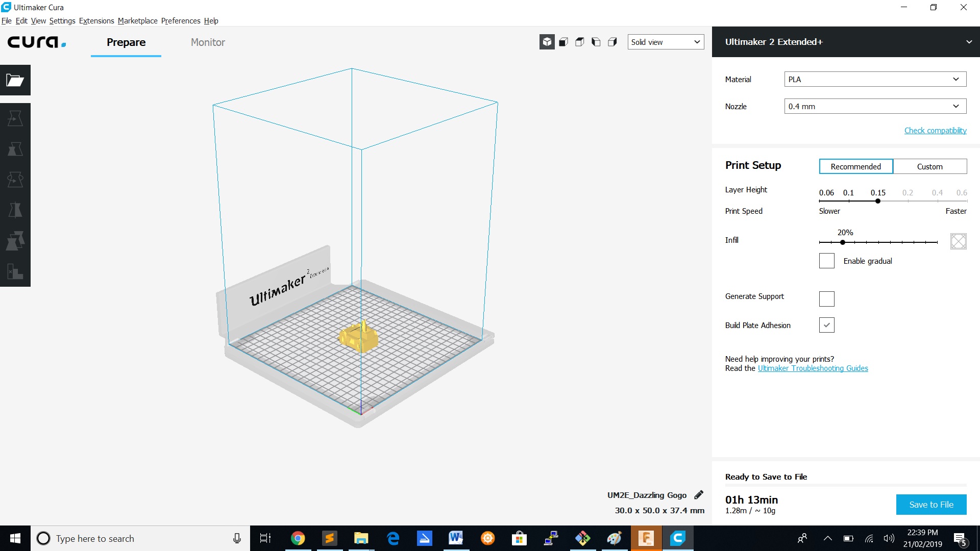Click the Open File folder icon
The image size is (980, 551).
point(15,80)
